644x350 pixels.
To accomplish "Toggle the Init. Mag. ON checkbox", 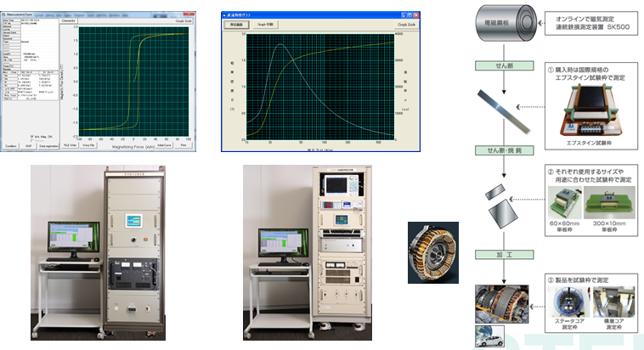I will tap(31, 137).
